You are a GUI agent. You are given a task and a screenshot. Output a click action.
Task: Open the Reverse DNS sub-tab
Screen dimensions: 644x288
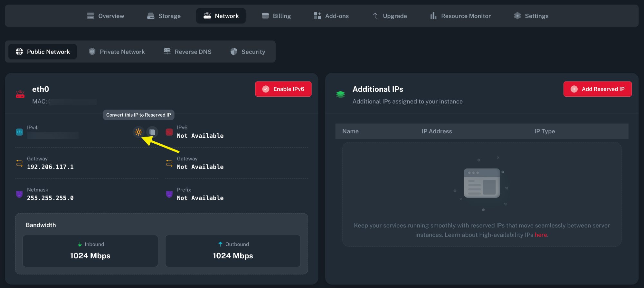[188, 52]
